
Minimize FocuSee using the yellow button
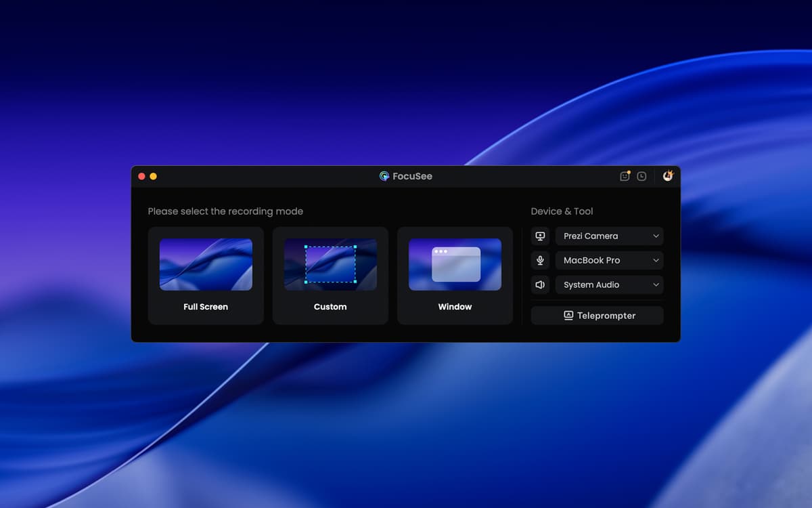153,176
